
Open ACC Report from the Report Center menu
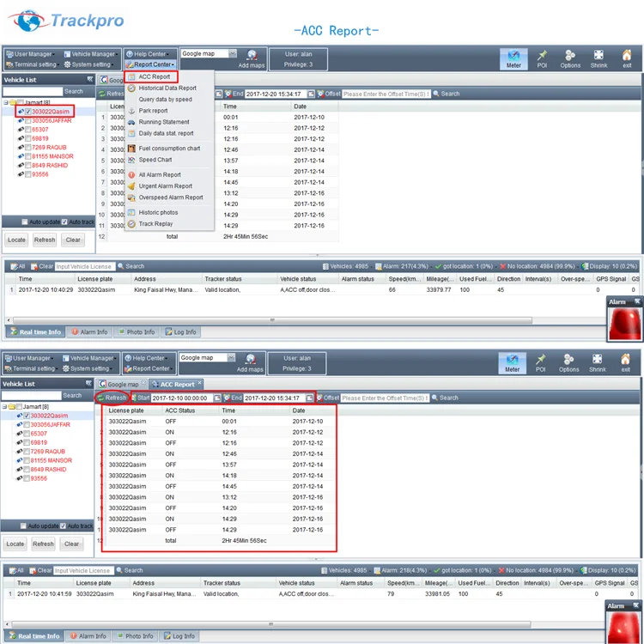click(x=154, y=76)
